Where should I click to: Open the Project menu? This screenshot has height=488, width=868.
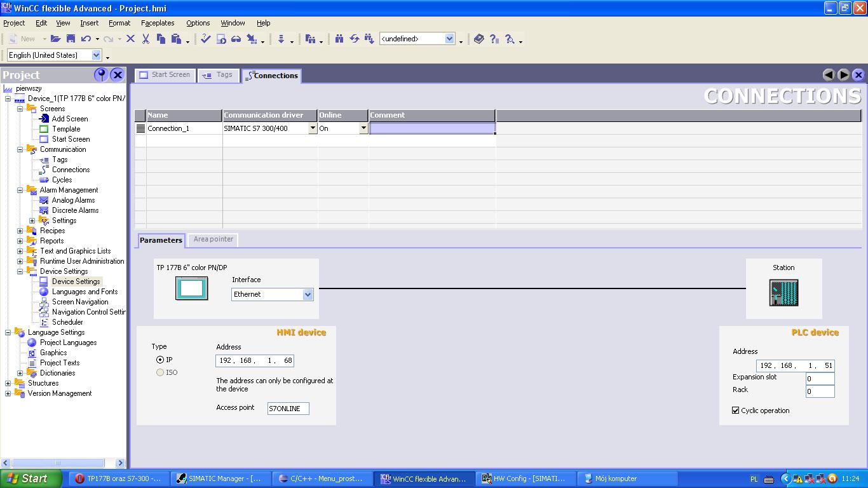tap(14, 23)
